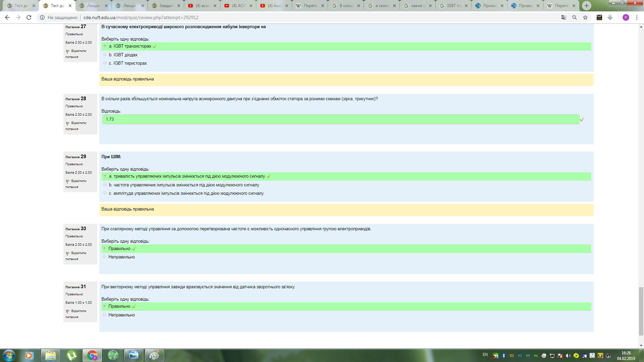
Task: Click the answer field containing 1,73
Action: coord(340,119)
